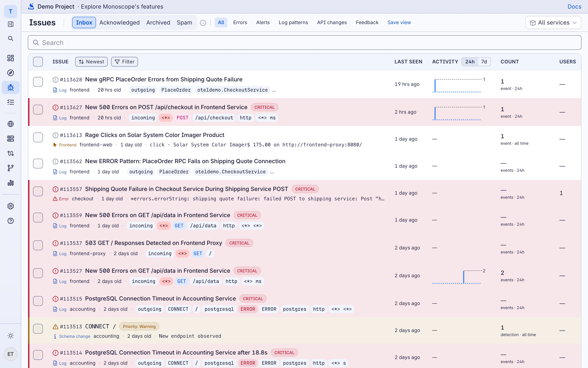Switch to the Spam tab
The image size is (588, 368).
(x=184, y=23)
